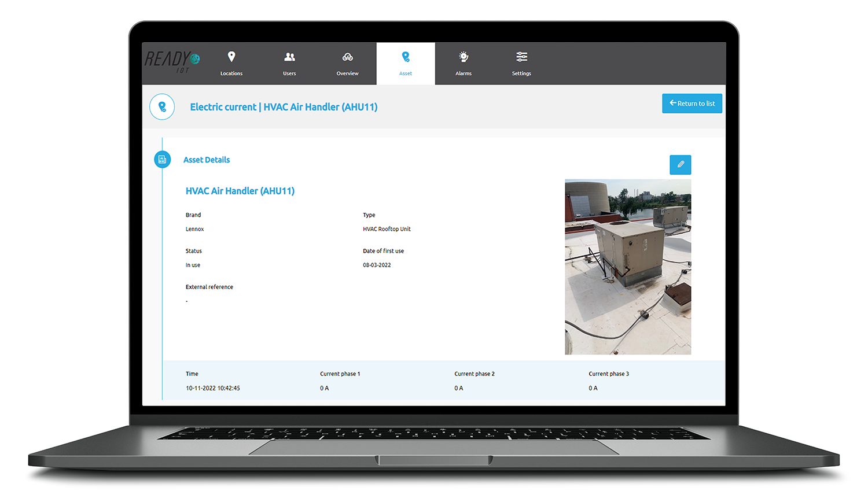The height and width of the screenshot is (502, 868).
Task: Open the pencil edit button
Action: point(681,165)
